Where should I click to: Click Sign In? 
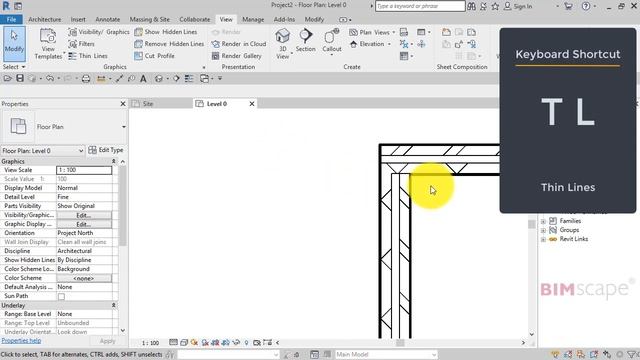point(518,6)
